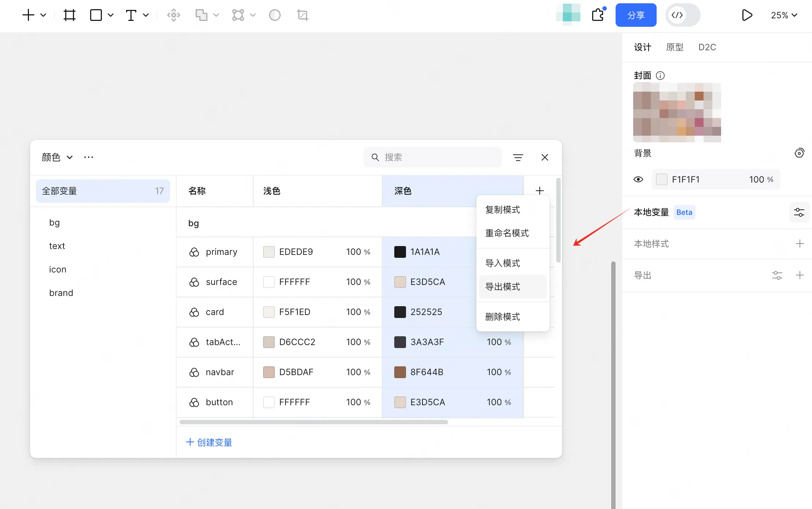Screen dimensions: 812x509
Task: Click the variables filter icon
Action: click(x=518, y=157)
